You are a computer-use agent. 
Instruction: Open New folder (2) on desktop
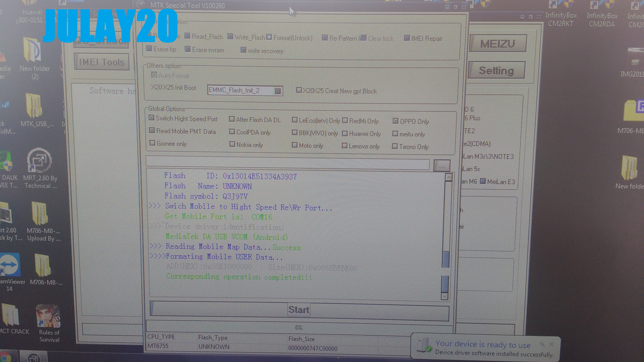point(32,50)
